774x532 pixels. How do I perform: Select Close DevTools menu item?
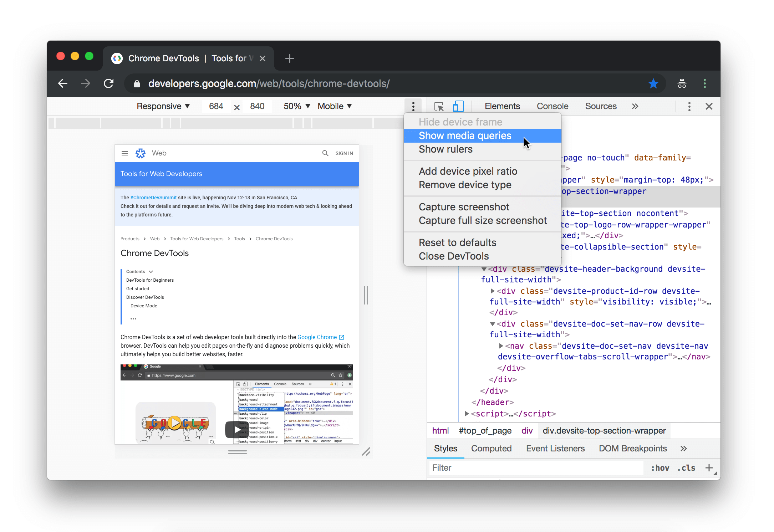[x=482, y=256]
